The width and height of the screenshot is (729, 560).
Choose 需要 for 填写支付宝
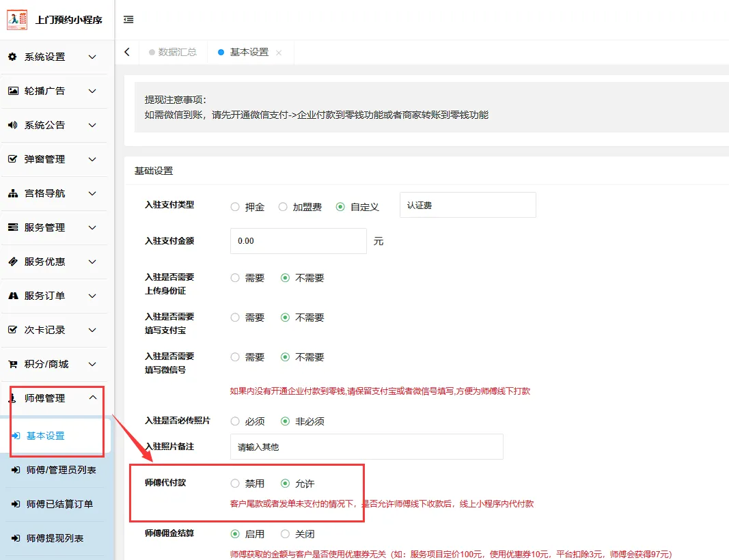(x=235, y=318)
